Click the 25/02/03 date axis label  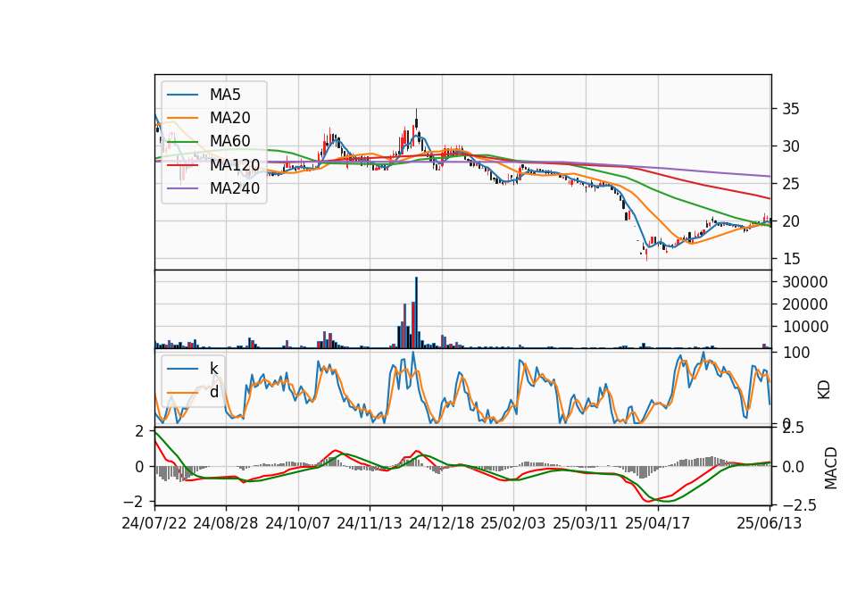pos(513,523)
